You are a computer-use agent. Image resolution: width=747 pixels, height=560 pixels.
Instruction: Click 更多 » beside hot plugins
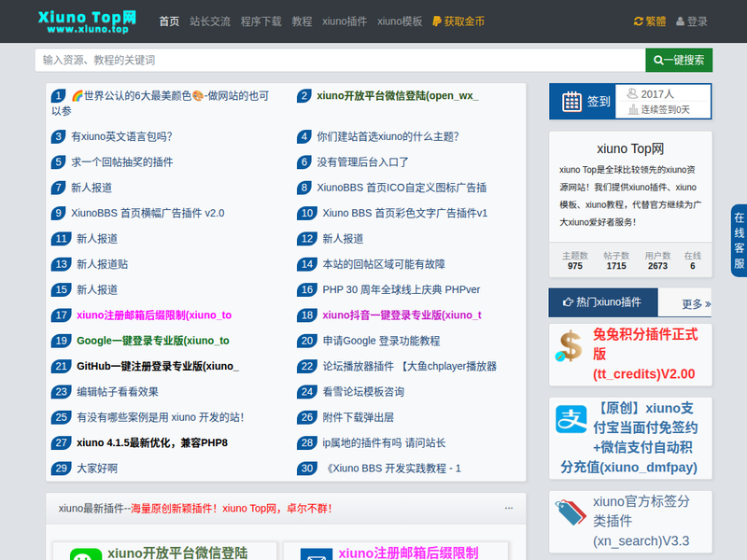696,304
